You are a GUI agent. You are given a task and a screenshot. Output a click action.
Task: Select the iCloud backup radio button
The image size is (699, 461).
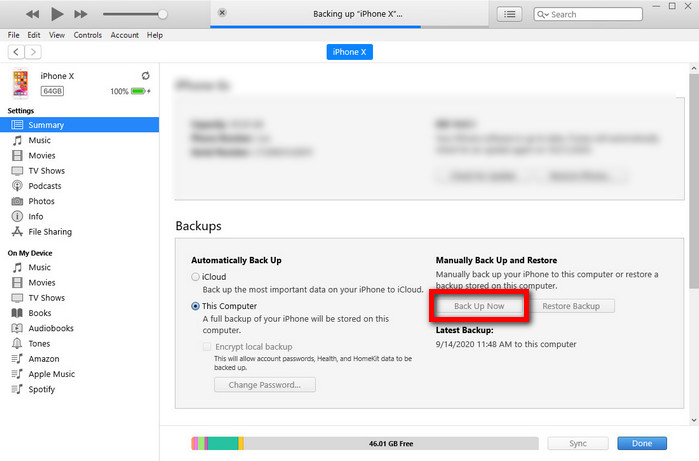pyautogui.click(x=195, y=277)
